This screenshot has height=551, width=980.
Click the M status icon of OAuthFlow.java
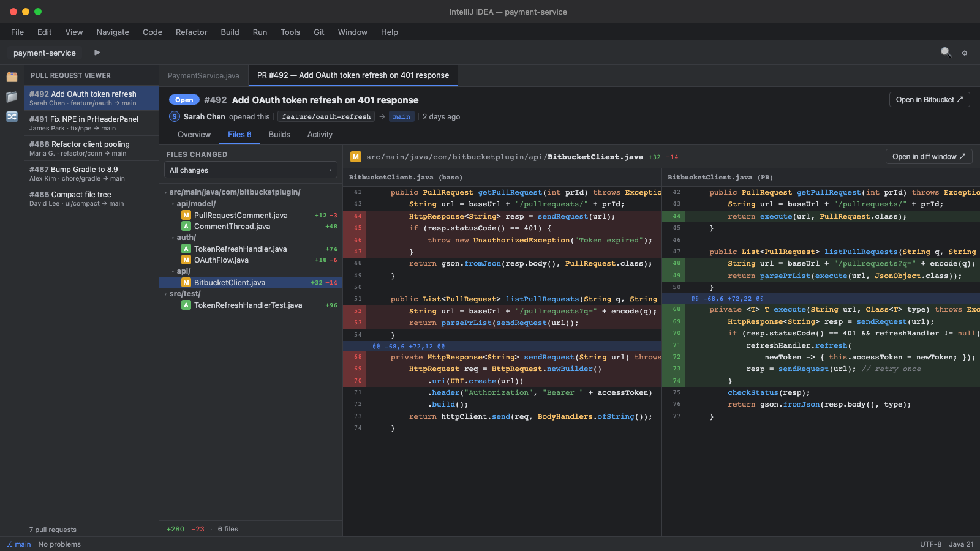point(186,260)
